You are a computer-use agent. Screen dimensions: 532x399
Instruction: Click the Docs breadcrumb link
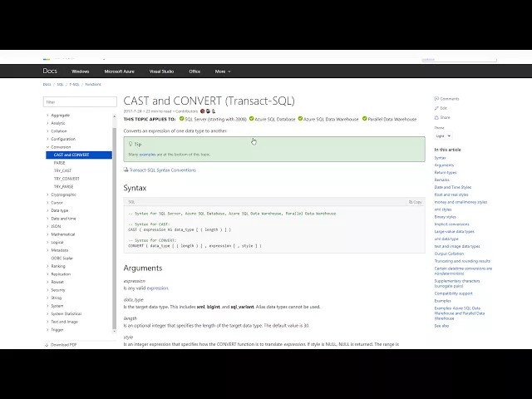[47, 85]
